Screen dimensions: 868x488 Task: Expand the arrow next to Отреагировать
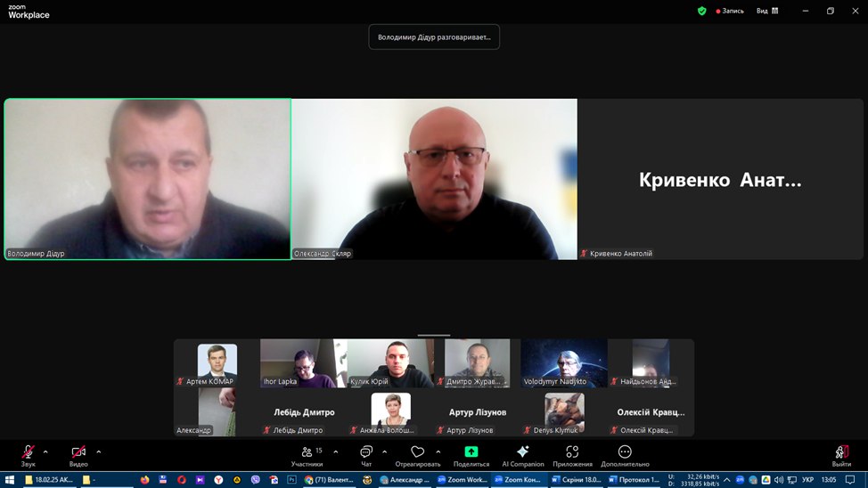[x=438, y=452]
